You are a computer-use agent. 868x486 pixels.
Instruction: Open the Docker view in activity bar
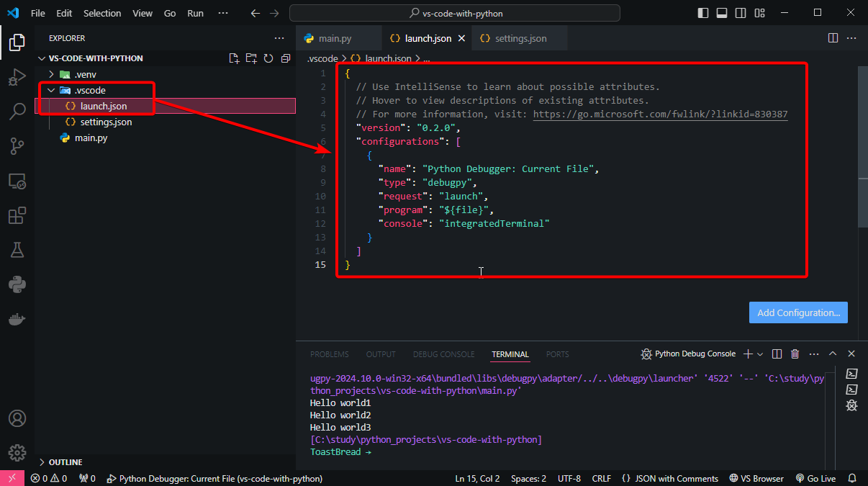point(17,319)
